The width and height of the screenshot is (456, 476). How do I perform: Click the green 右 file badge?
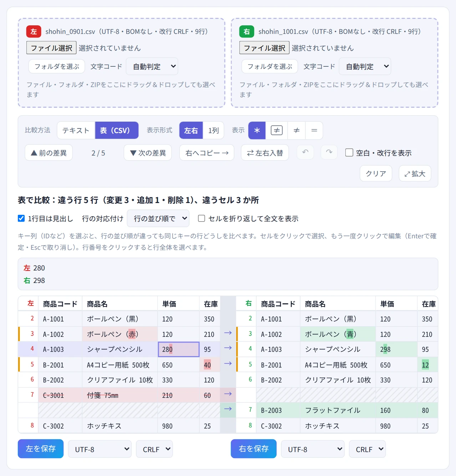(247, 32)
